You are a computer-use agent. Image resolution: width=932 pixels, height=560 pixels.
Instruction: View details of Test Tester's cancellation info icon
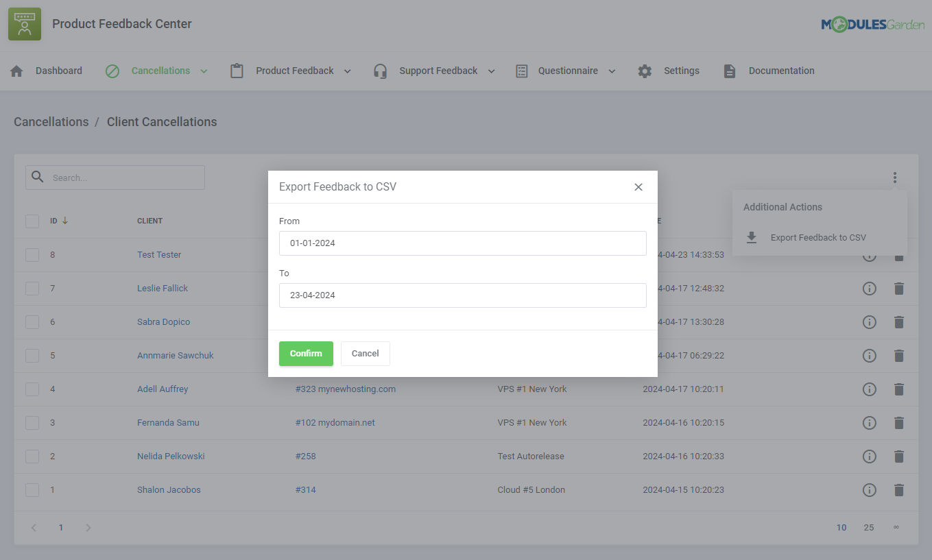pyautogui.click(x=869, y=255)
